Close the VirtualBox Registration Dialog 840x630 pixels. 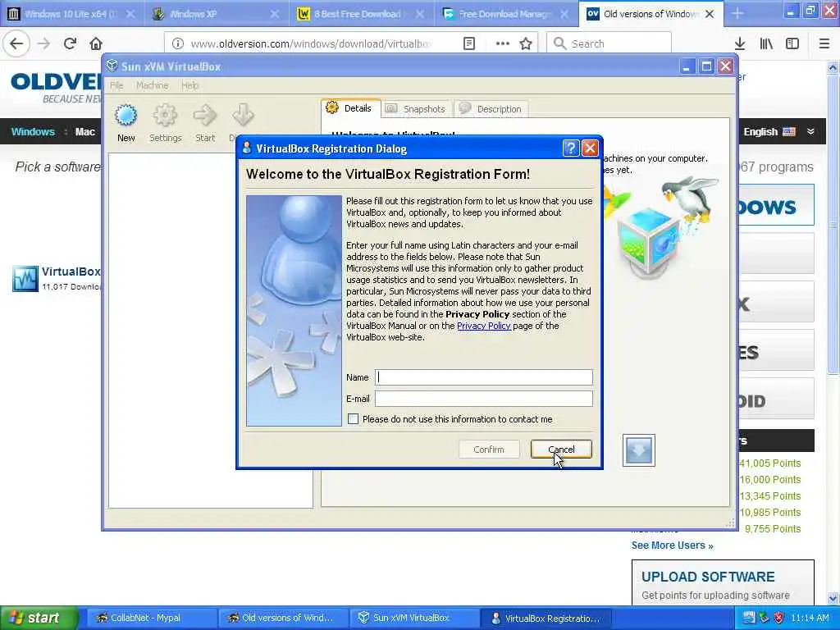pos(590,148)
